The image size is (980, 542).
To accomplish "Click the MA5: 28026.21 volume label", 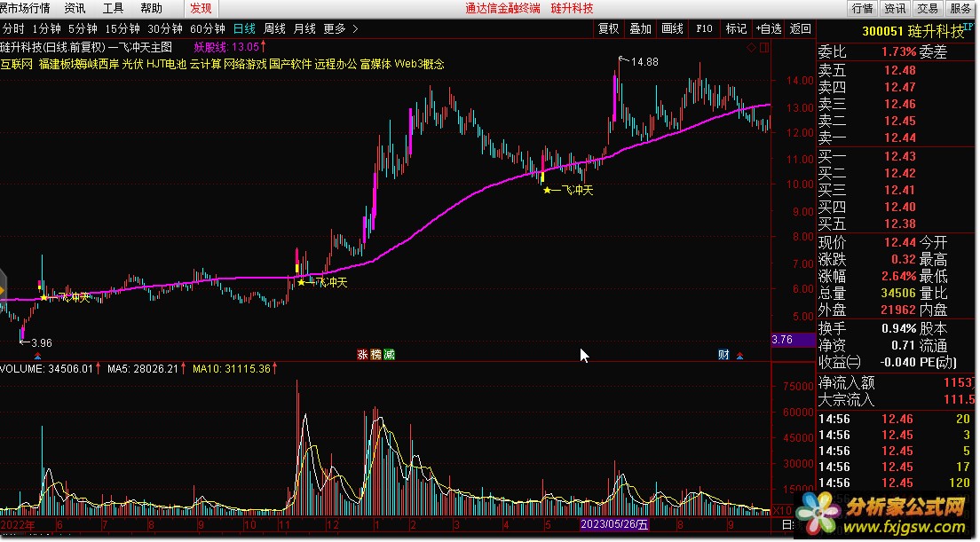I will coord(146,369).
